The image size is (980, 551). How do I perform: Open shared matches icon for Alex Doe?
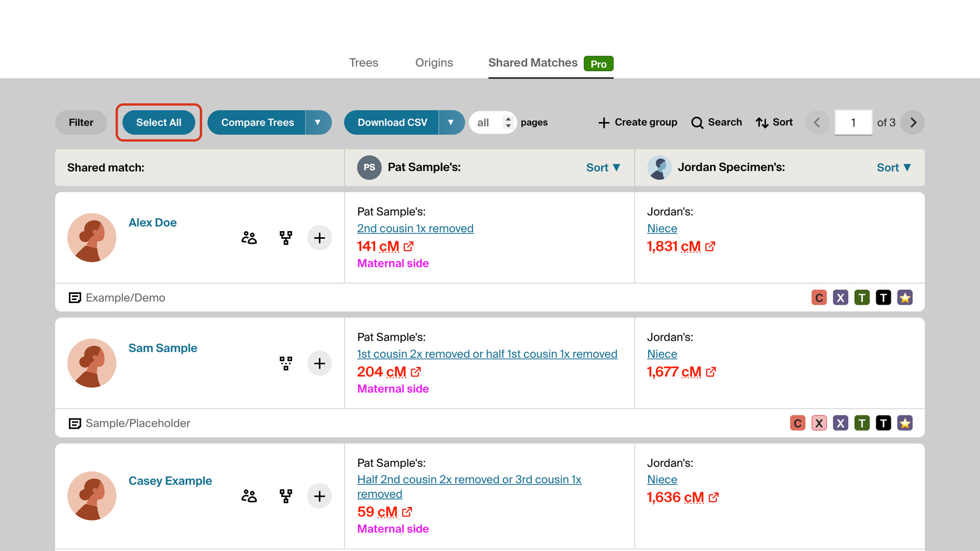click(249, 238)
